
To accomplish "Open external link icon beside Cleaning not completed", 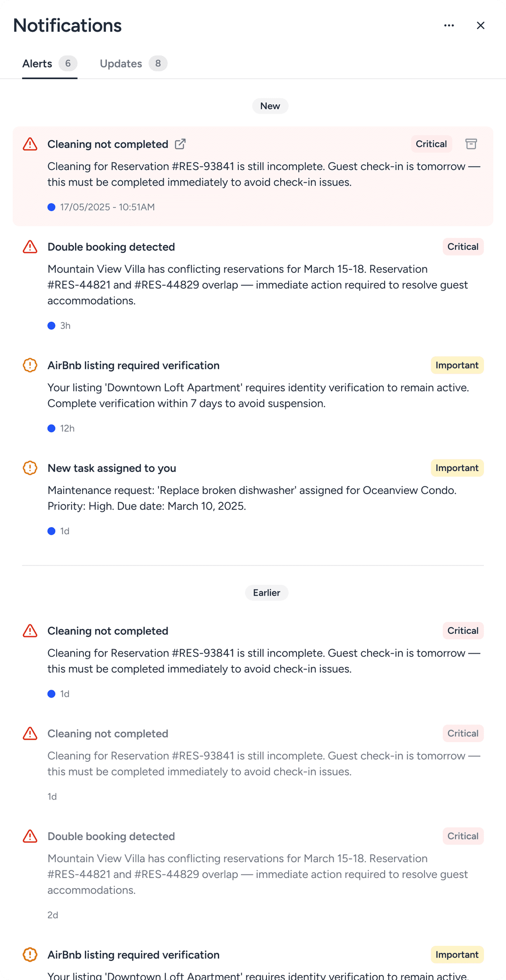I will click(x=180, y=144).
